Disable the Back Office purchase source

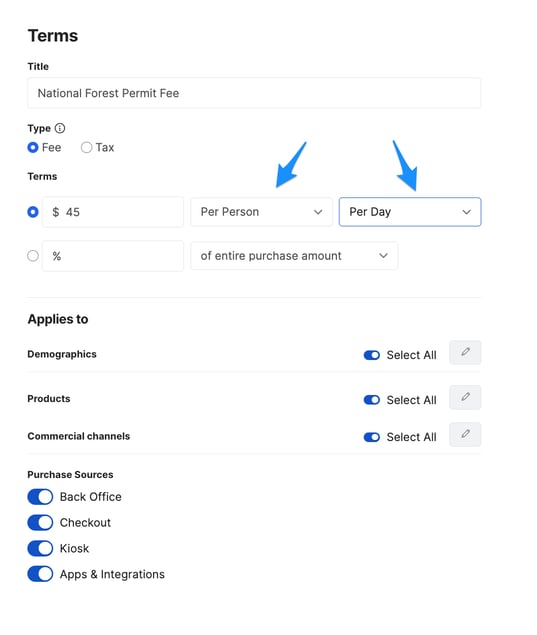tap(40, 497)
